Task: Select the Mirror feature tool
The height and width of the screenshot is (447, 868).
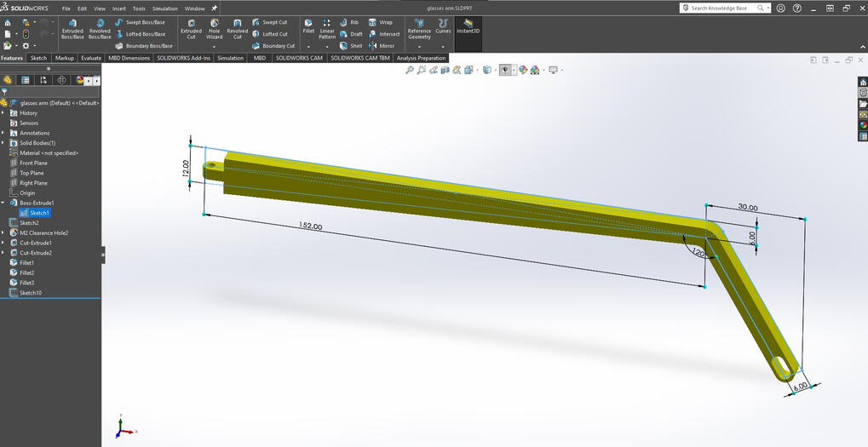Action: (382, 46)
